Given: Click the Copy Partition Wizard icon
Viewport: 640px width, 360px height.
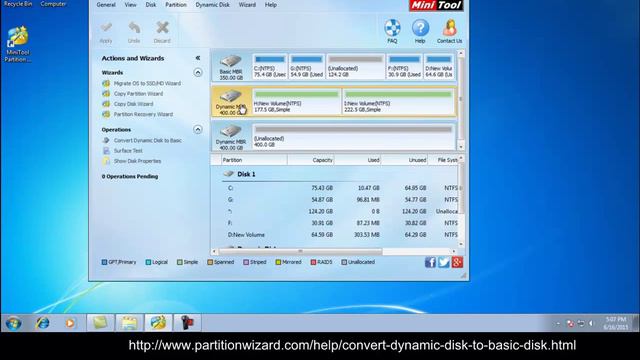Looking at the screenshot, I should (106, 93).
